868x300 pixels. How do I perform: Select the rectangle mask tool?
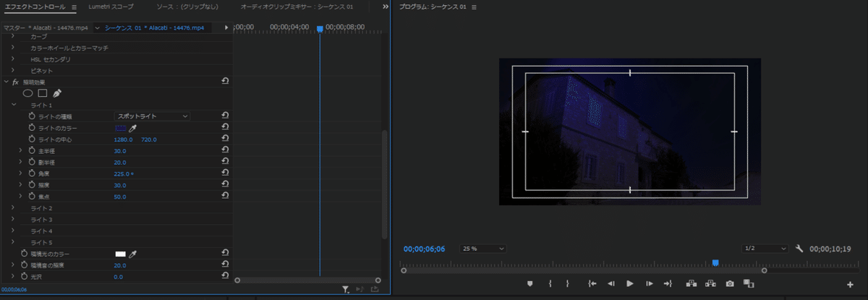(x=43, y=93)
